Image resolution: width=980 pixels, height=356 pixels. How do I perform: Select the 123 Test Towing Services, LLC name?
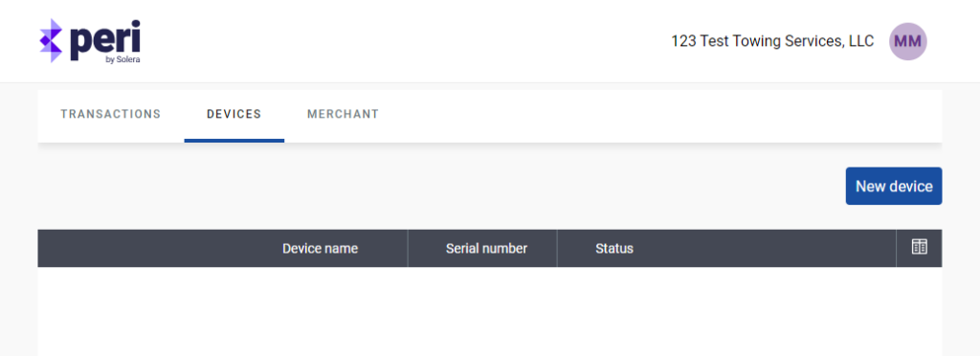772,41
